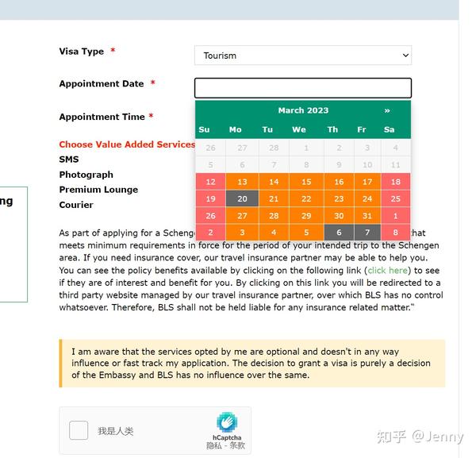Image resolution: width=476 pixels, height=458 pixels.
Task: Open the 'click here' insurance link
Action: tap(388, 271)
